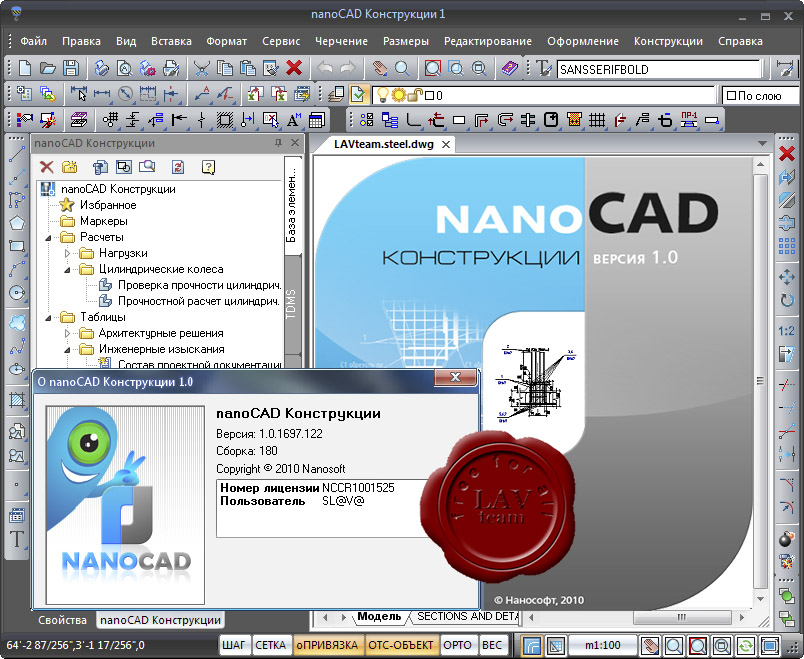Click the panel help question-mark icon

(x=208, y=167)
